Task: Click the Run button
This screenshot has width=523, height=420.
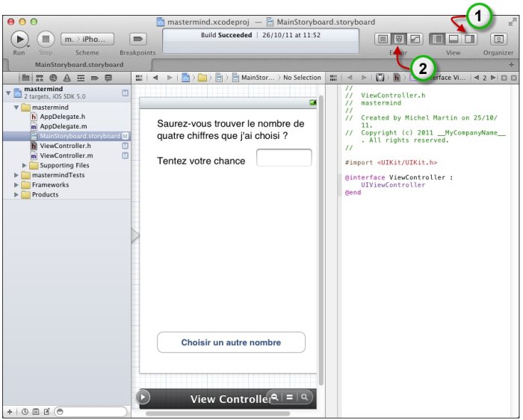Action: (19, 40)
